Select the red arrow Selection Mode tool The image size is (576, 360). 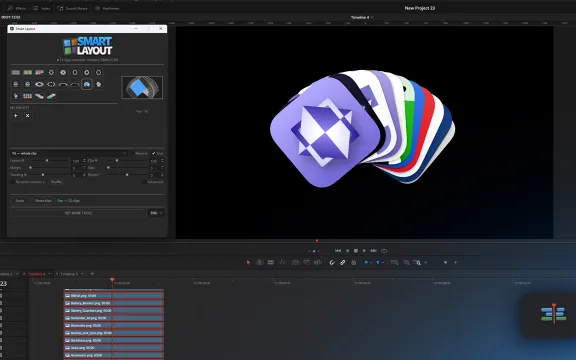(248, 262)
